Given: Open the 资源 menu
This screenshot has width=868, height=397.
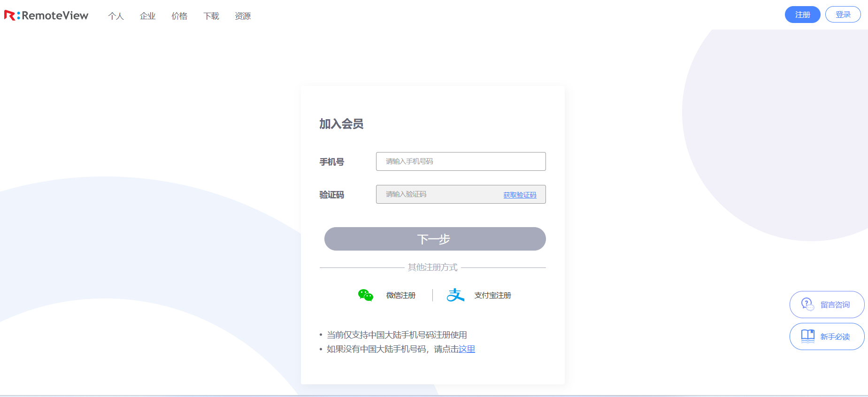Looking at the screenshot, I should pyautogui.click(x=243, y=16).
